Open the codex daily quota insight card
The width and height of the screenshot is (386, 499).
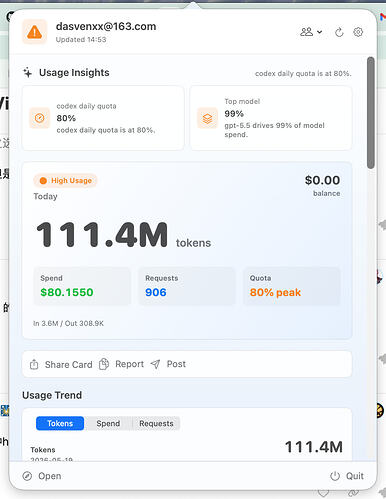click(103, 118)
